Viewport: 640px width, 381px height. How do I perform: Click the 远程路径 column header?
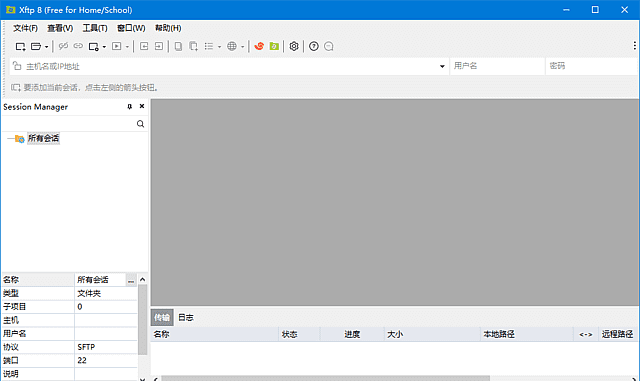pyautogui.click(x=618, y=334)
